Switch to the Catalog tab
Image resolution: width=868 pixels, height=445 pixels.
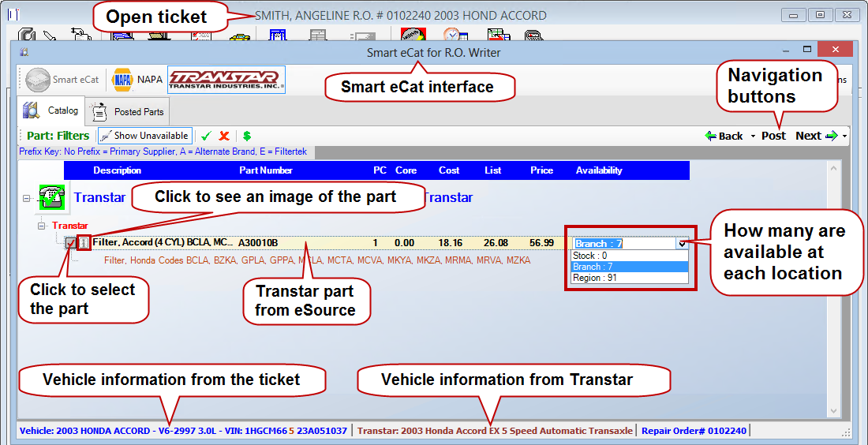pos(51,111)
